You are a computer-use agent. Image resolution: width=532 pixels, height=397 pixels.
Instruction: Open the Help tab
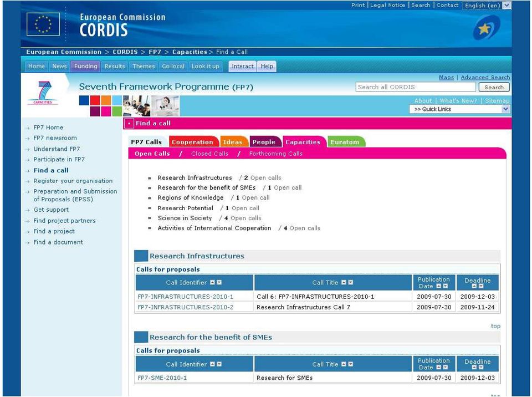[x=267, y=66]
